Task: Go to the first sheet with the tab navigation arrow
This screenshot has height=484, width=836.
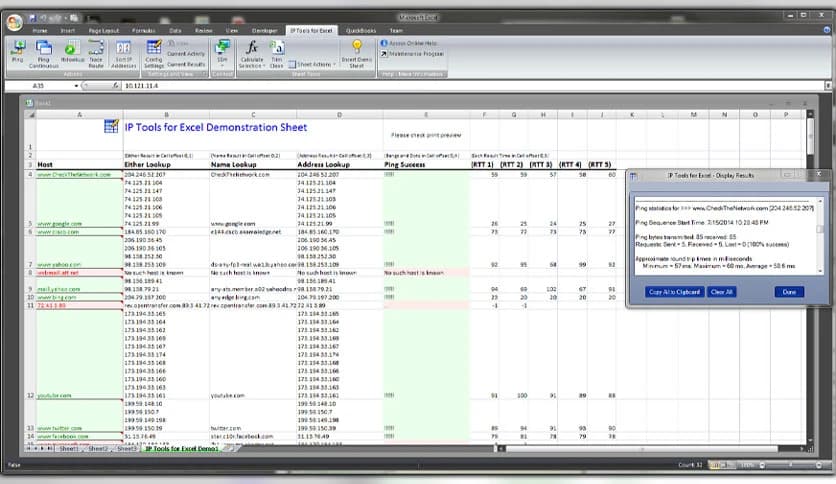Action: (x=28, y=449)
